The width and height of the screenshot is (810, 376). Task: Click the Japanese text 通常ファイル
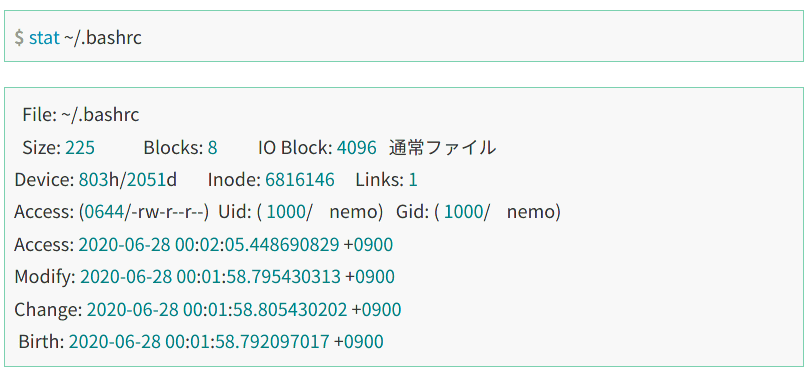click(x=442, y=148)
